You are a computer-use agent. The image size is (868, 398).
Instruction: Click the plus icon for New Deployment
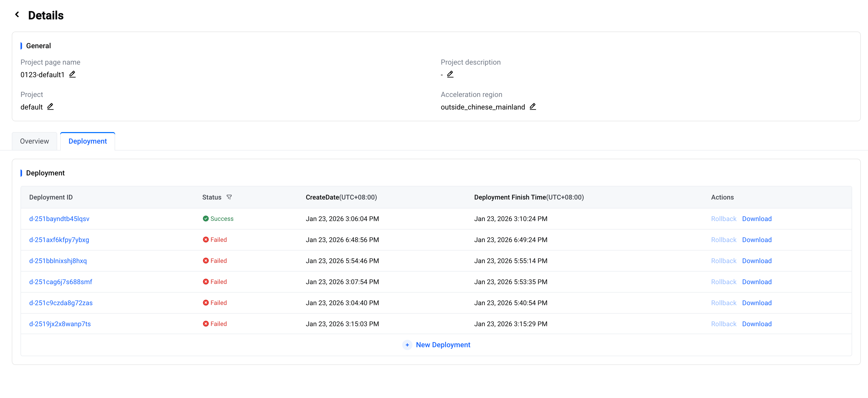[x=407, y=345]
